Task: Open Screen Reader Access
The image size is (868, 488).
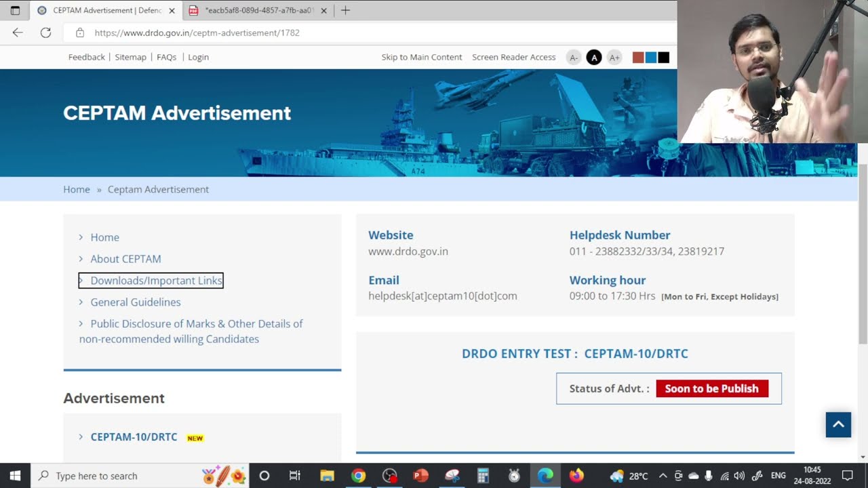Action: [x=513, y=57]
